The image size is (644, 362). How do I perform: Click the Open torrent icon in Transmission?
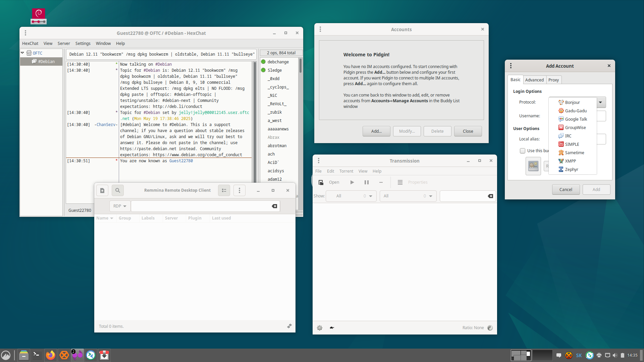pyautogui.click(x=321, y=182)
